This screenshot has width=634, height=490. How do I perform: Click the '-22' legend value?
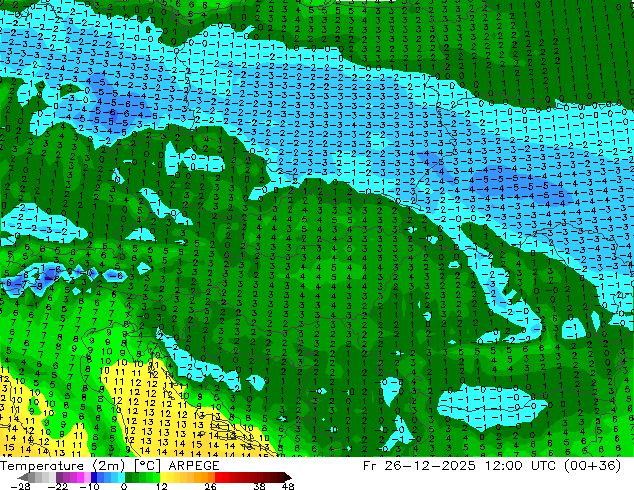(57, 486)
